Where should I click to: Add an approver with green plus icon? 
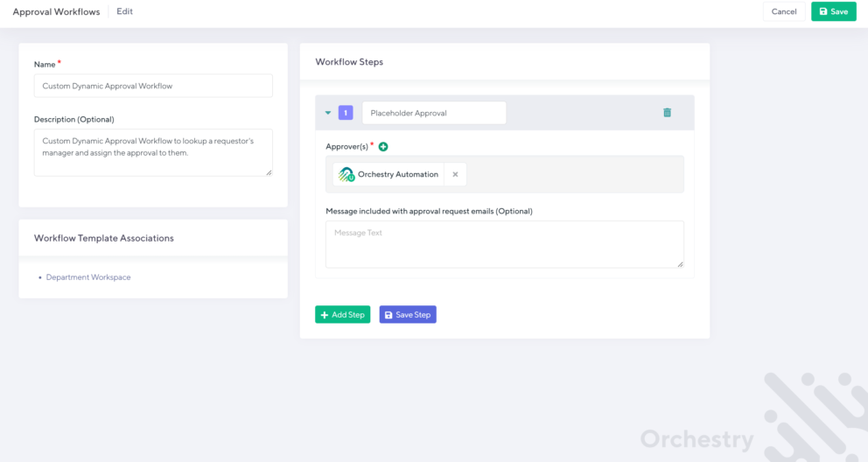pyautogui.click(x=383, y=147)
